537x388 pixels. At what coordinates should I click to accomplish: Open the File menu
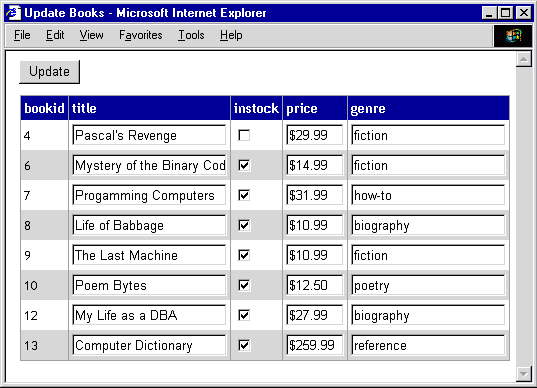coord(22,35)
